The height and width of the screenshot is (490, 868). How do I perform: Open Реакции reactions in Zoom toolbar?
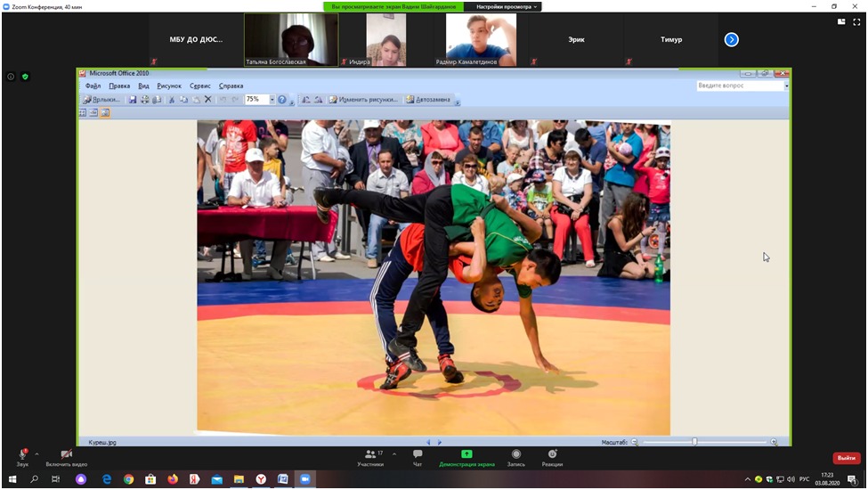pyautogui.click(x=552, y=457)
